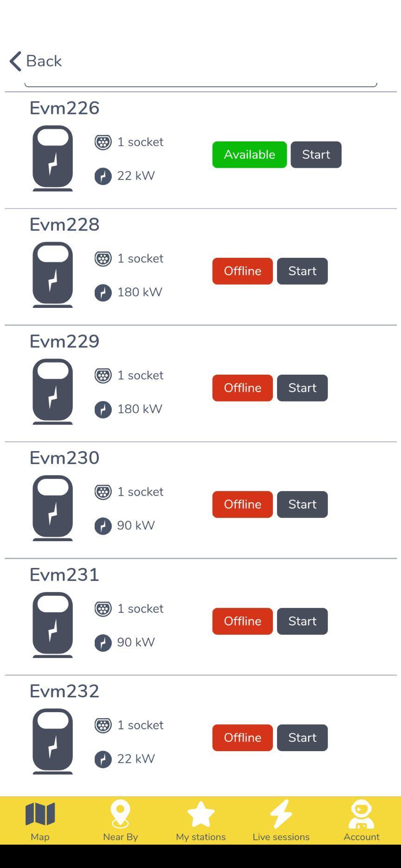Tap the Offline badge for Evm229
Viewport: 401px width, 868px height.
click(242, 388)
